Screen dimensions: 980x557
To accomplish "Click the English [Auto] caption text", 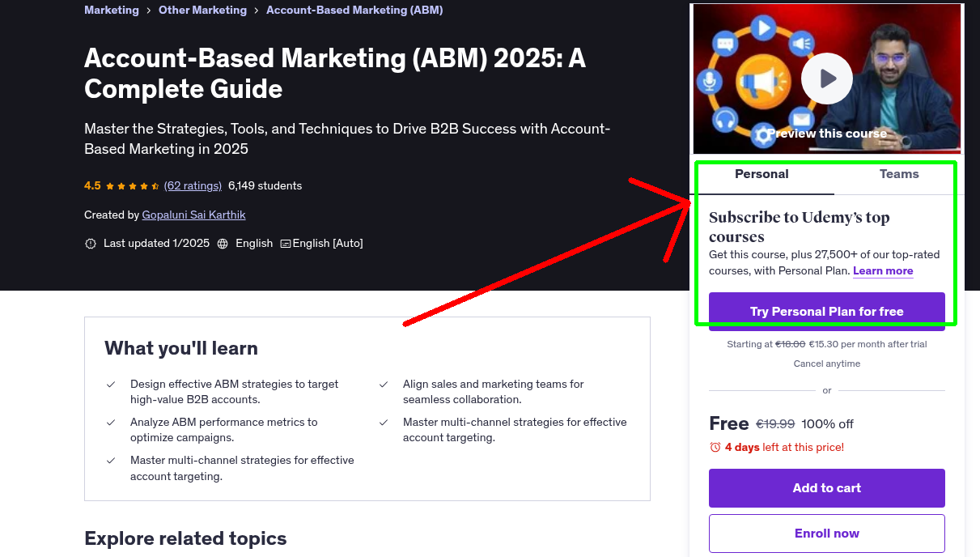I will click(328, 244).
